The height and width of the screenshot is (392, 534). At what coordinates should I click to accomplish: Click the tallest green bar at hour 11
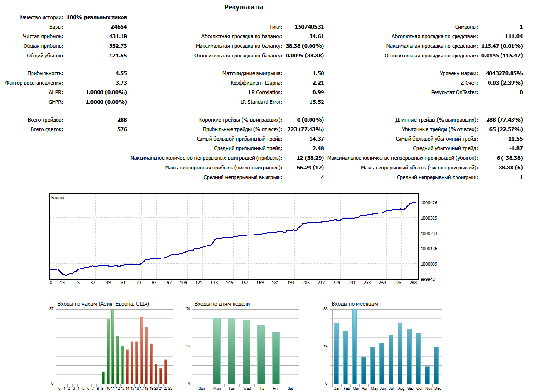click(x=113, y=347)
